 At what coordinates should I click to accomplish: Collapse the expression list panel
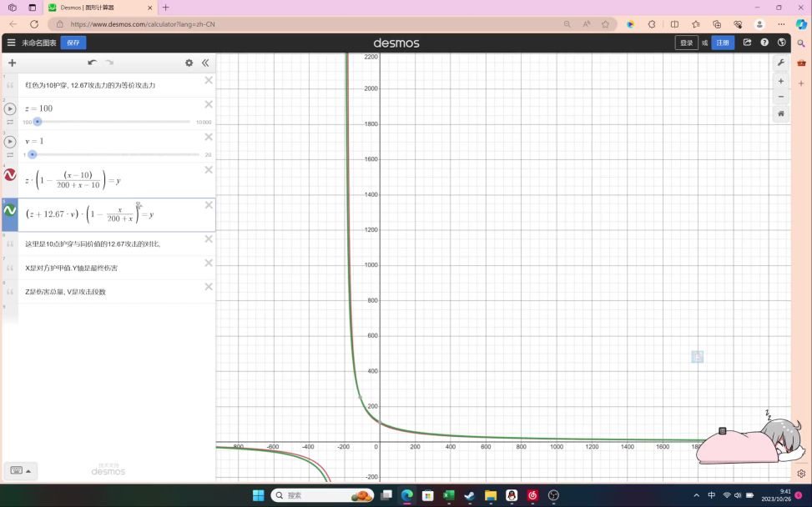point(205,63)
